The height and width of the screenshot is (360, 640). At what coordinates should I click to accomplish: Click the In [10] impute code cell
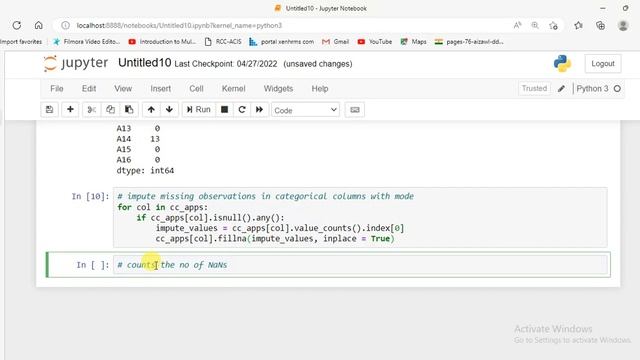(x=360, y=217)
